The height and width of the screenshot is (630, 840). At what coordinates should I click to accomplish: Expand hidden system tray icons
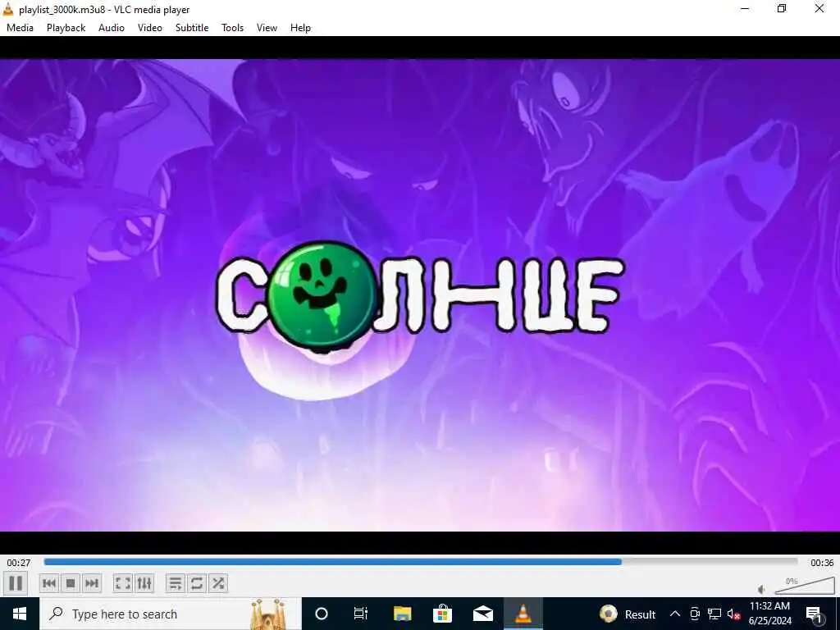675,614
